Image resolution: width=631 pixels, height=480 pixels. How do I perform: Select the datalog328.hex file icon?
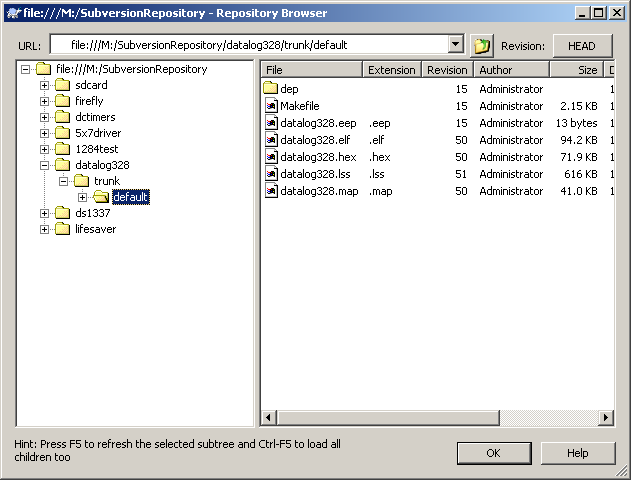click(270, 157)
